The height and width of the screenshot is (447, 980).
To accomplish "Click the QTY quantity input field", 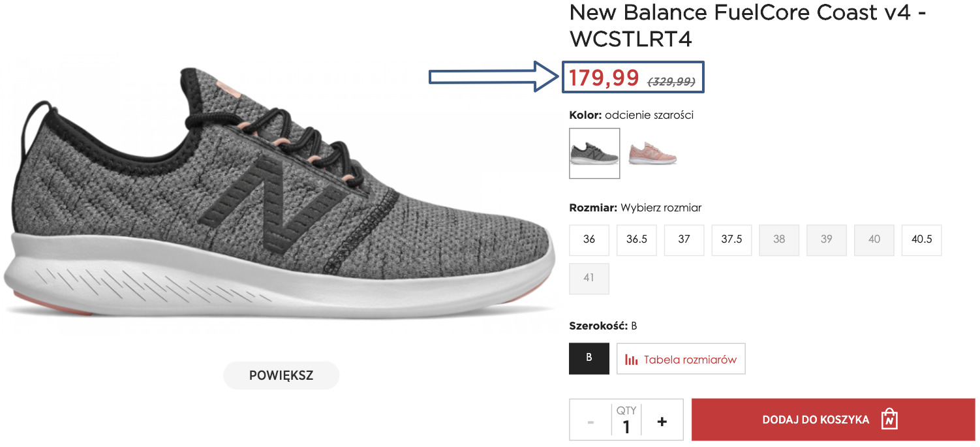I will click(626, 425).
